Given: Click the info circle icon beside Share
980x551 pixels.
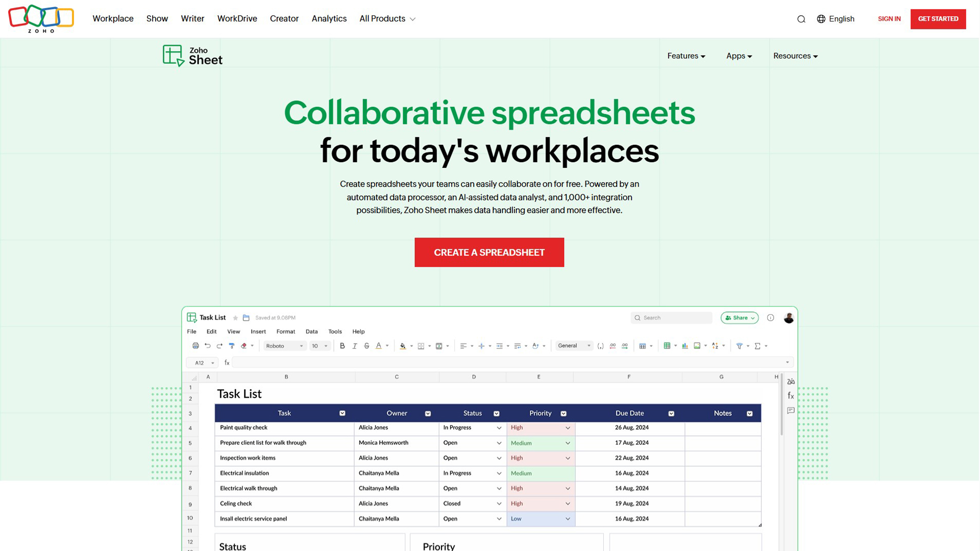Looking at the screenshot, I should click(x=771, y=318).
